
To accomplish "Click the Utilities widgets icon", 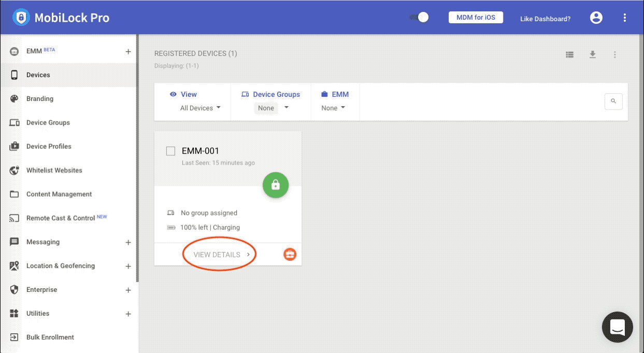I will (15, 314).
